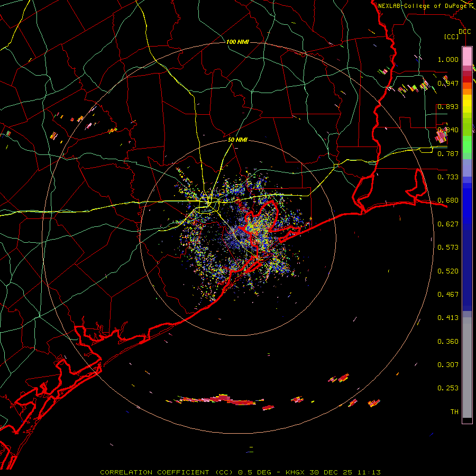Click the 100 NMI range ring label
Viewport: 476px width, 476px height.
[x=237, y=42]
